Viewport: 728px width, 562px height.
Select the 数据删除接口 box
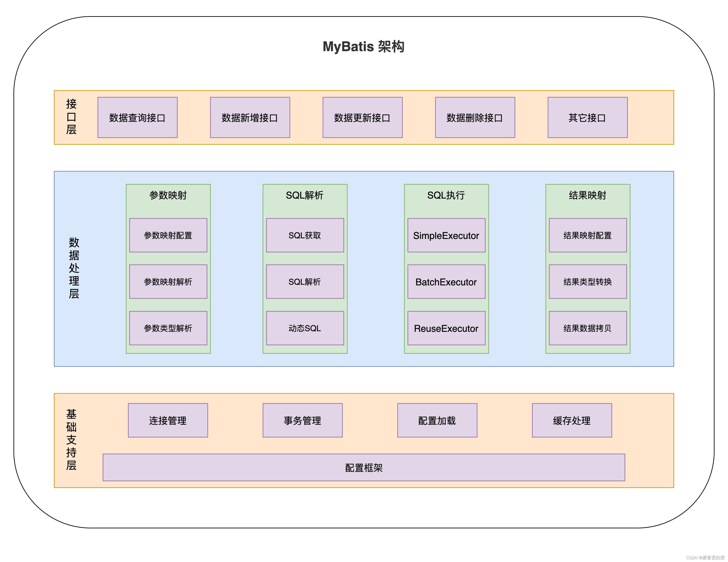coord(475,118)
